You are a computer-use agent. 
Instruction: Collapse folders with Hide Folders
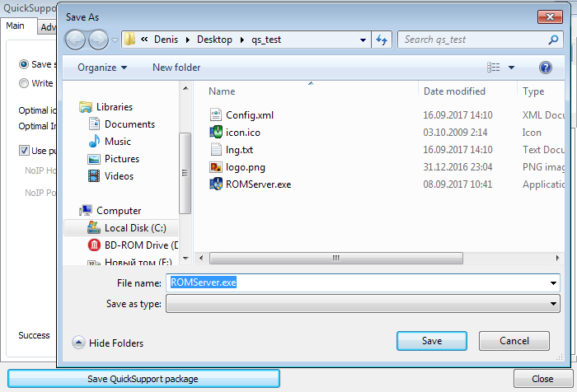pos(108,343)
